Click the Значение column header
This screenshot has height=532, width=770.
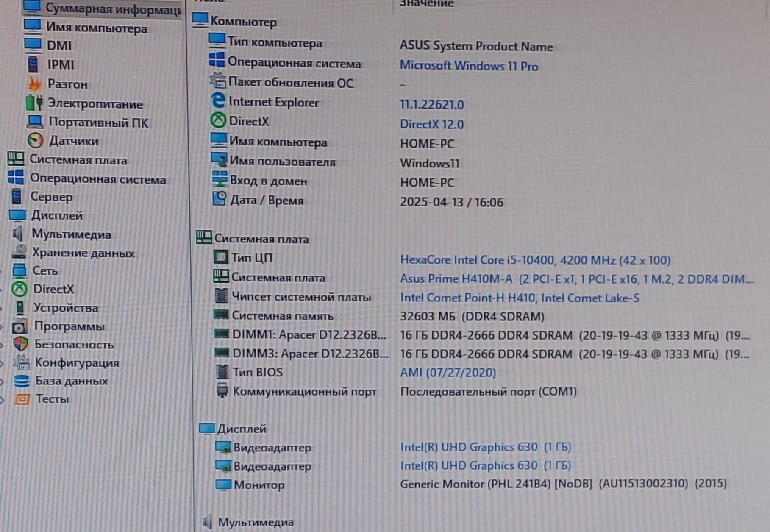point(426,4)
